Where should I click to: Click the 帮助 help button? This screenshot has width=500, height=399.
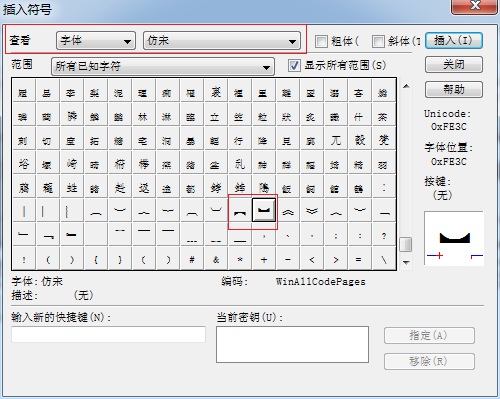click(454, 89)
